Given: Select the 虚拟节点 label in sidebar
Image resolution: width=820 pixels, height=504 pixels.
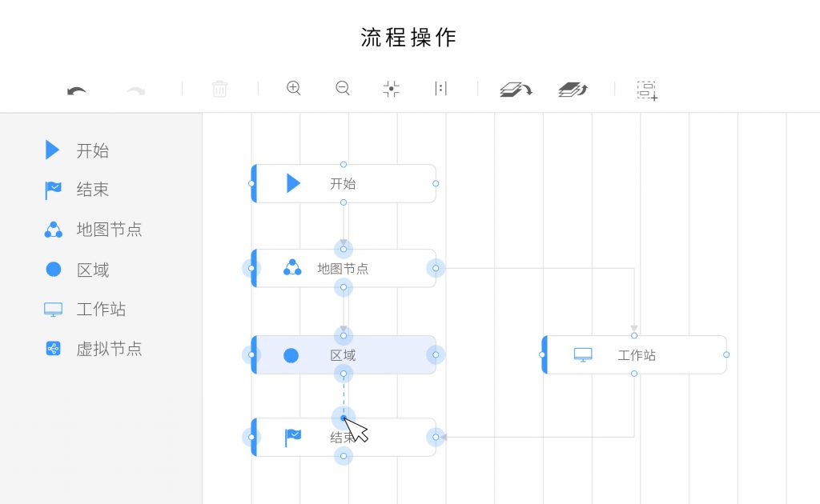Looking at the screenshot, I should 109,349.
